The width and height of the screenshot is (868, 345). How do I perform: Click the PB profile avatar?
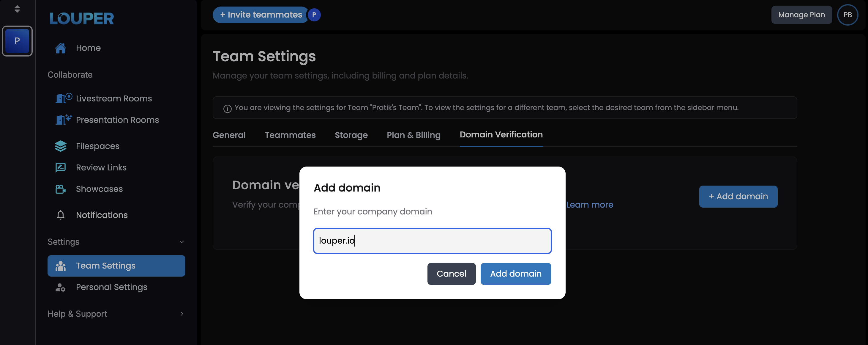(847, 15)
